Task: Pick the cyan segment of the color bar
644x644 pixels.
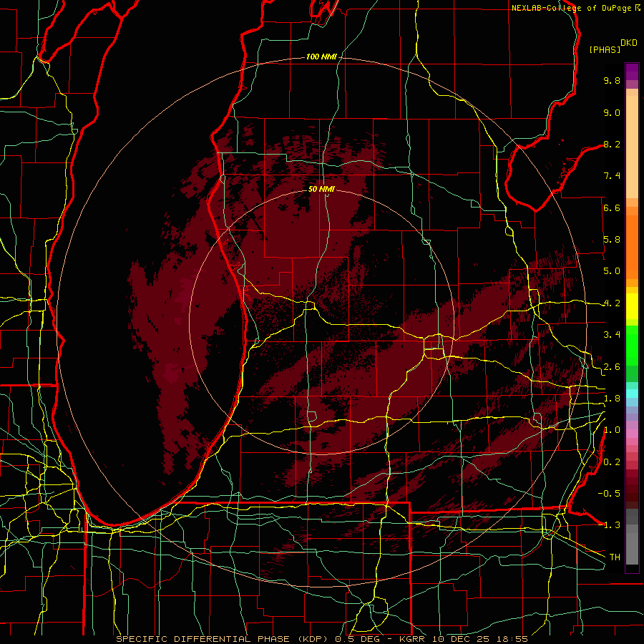Action: tap(632, 394)
